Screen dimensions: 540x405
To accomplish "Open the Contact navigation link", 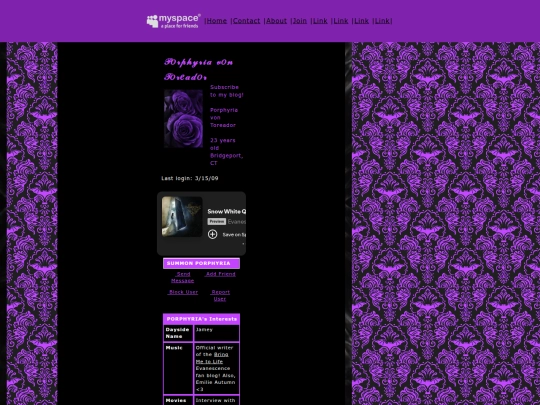I will tap(247, 21).
